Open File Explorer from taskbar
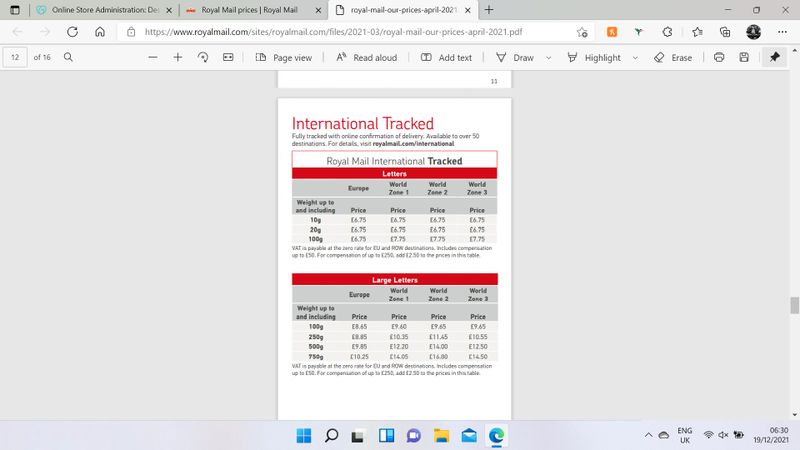Screen dimensions: 800x450 coord(441,436)
